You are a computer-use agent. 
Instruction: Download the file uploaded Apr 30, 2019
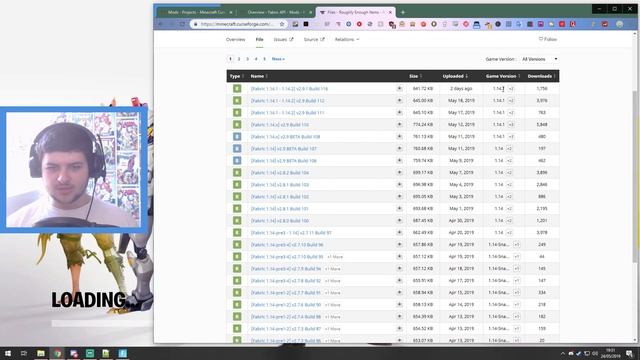pos(399,220)
